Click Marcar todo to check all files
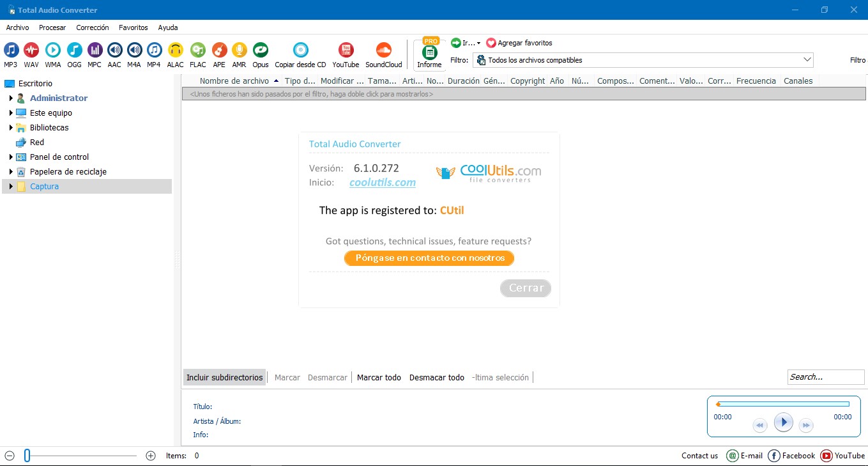868x466 pixels. 379,377
